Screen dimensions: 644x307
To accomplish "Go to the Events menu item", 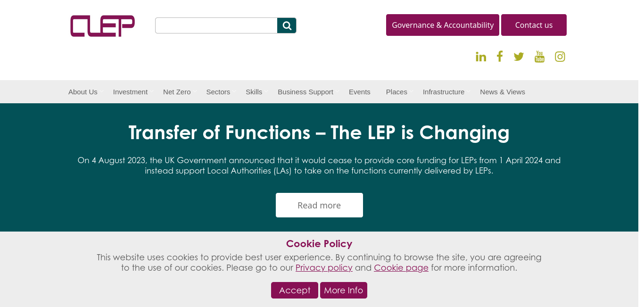I will point(360,92).
